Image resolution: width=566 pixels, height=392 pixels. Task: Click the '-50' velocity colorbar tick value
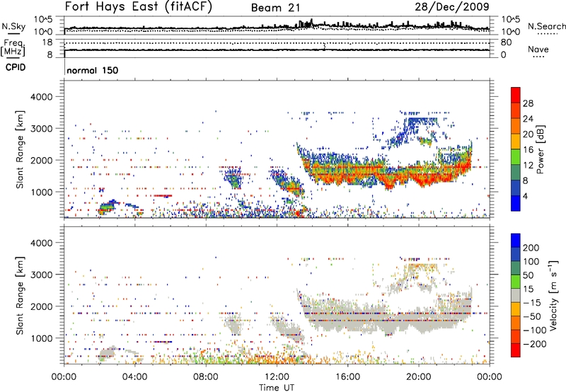click(x=531, y=316)
